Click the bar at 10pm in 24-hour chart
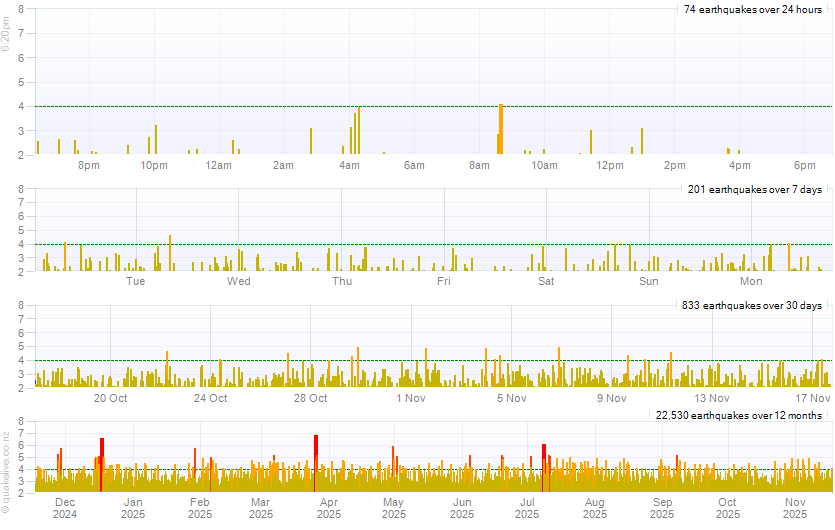The image size is (835, 530). click(x=156, y=140)
